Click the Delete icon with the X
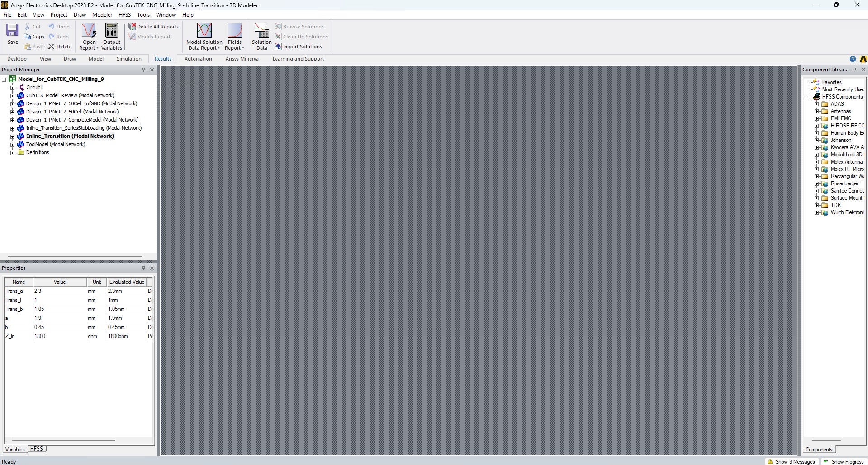Viewport: 868px width, 465px height. tap(52, 47)
